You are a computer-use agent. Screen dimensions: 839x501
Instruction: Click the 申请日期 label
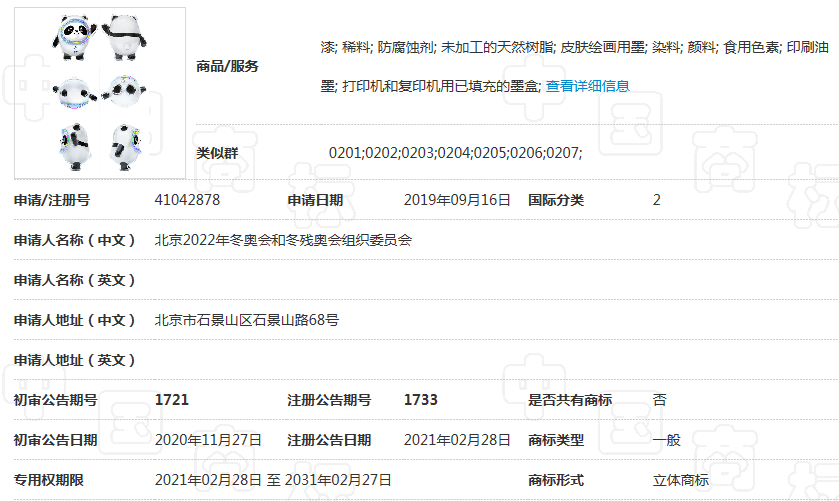(x=315, y=200)
